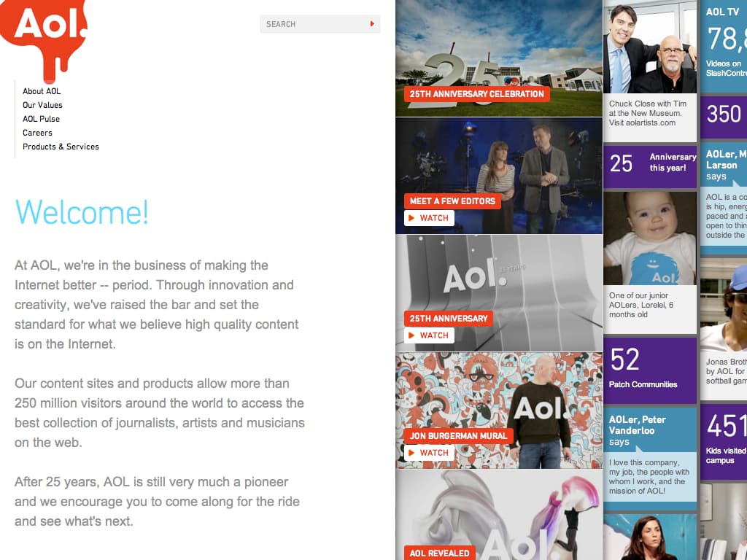The width and height of the screenshot is (747, 560).
Task: Click the 25th Anniversary video label
Action: tap(449, 318)
